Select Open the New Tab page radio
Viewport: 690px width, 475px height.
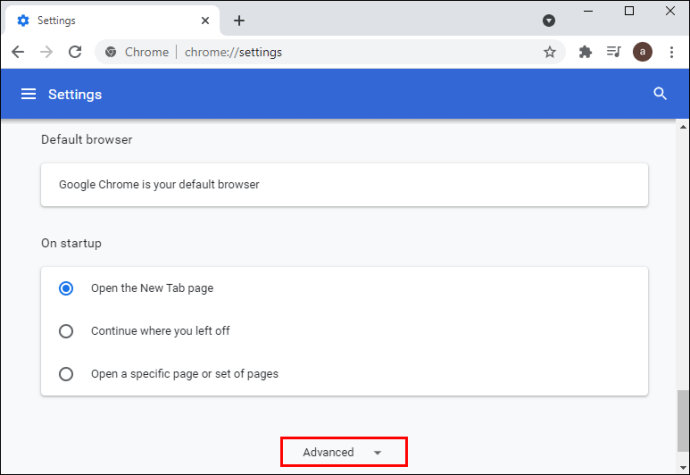click(x=66, y=288)
